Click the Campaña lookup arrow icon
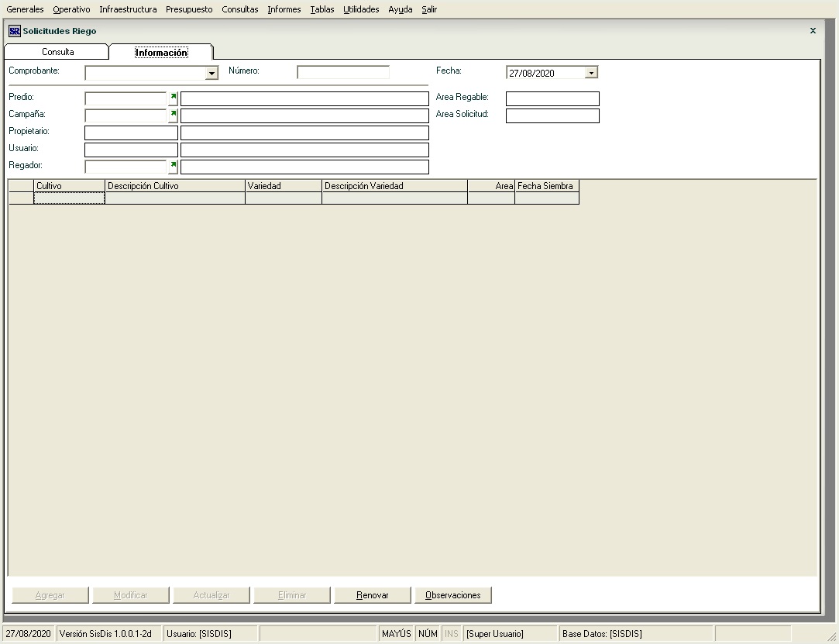This screenshot has width=839, height=644. coord(173,115)
